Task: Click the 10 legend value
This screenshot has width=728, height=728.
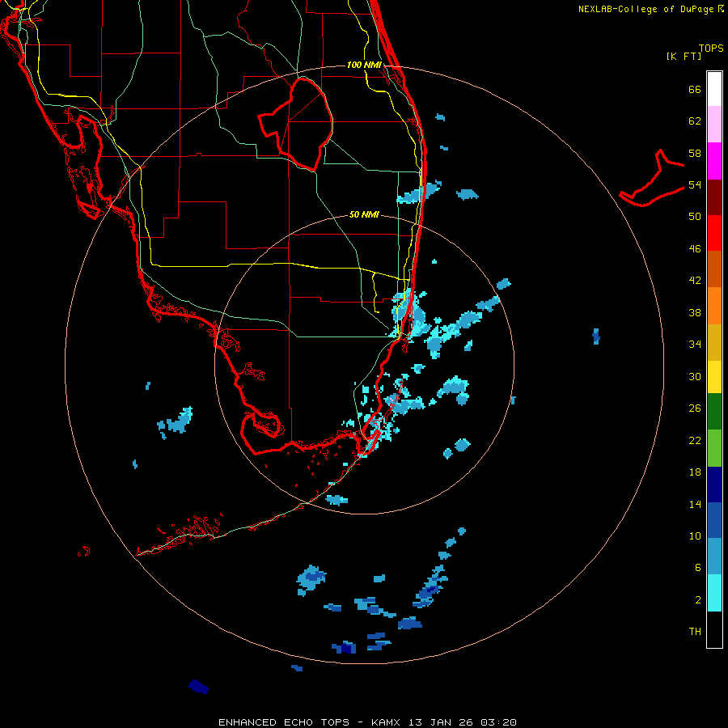Action: 695,535
